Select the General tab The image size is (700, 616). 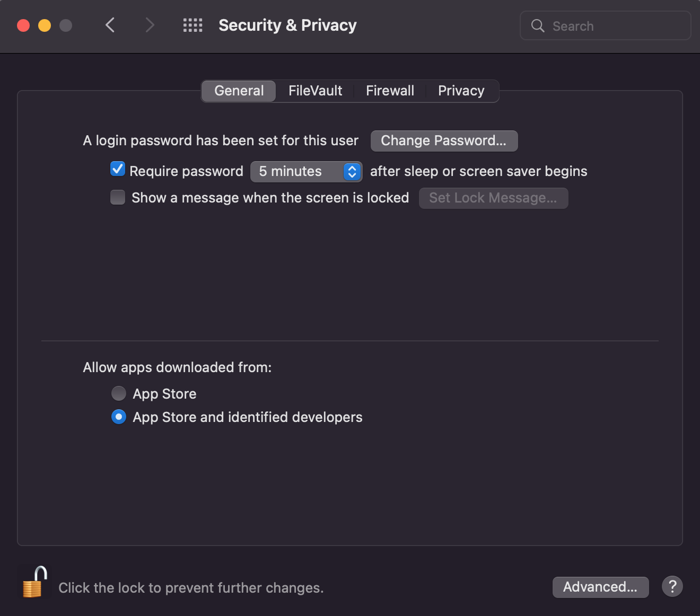[239, 91]
